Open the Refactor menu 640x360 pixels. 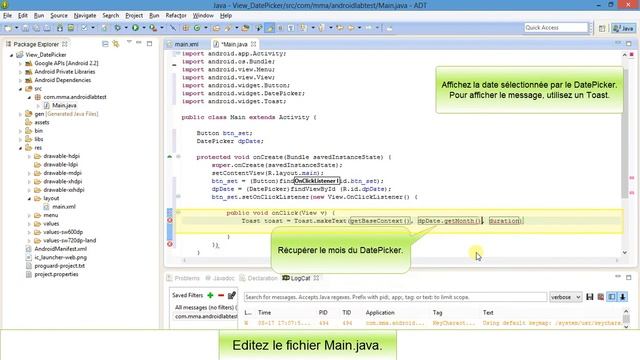tap(176, 16)
